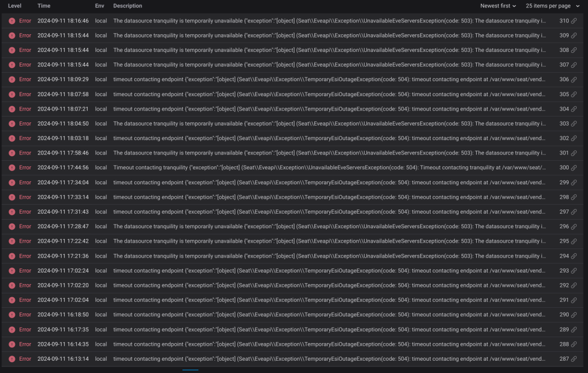Click the error icon for the 16:13:14 entry

pos(12,359)
